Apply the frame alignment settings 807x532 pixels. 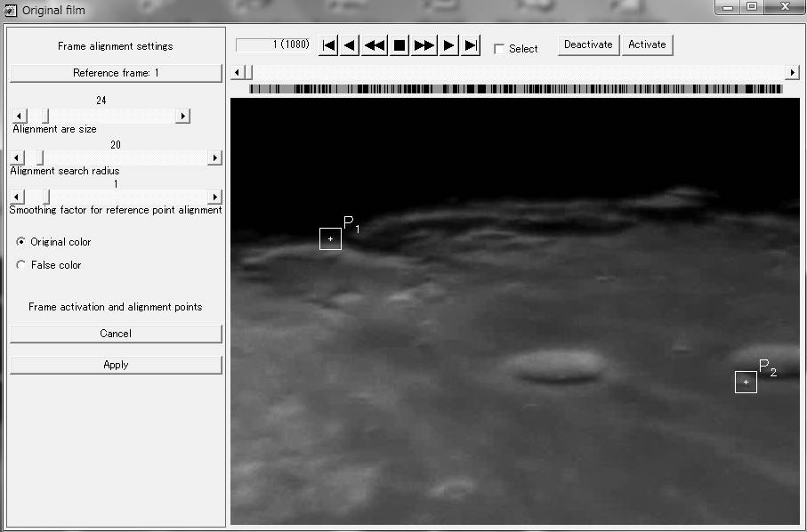tap(116, 365)
